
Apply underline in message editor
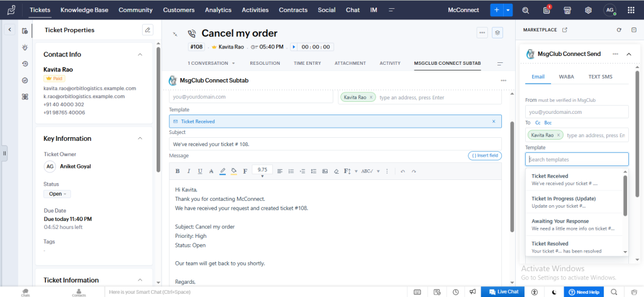(x=200, y=171)
